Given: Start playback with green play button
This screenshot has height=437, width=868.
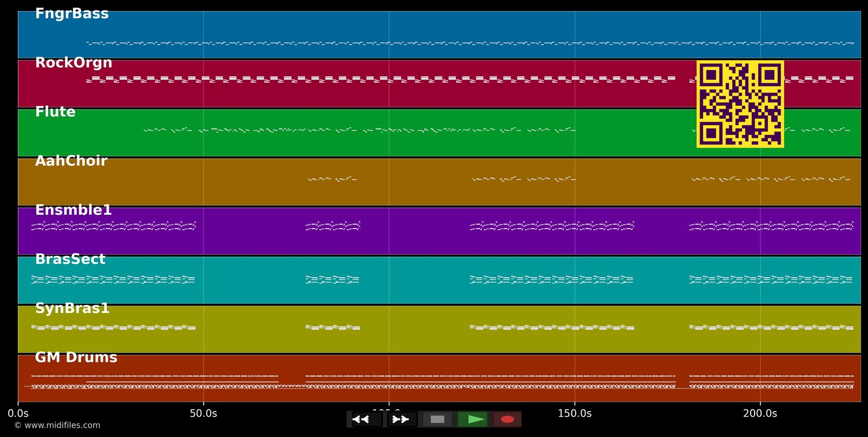Looking at the screenshot, I should (472, 420).
